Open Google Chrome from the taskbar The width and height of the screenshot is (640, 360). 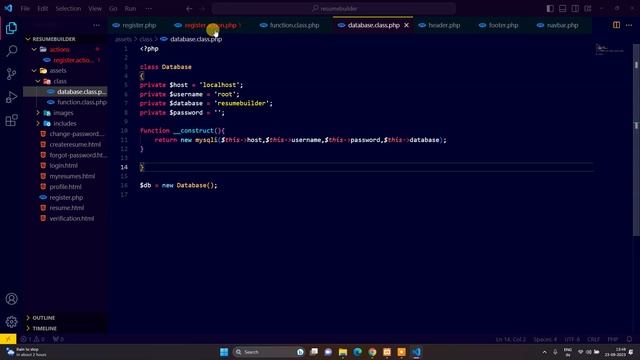(372, 352)
